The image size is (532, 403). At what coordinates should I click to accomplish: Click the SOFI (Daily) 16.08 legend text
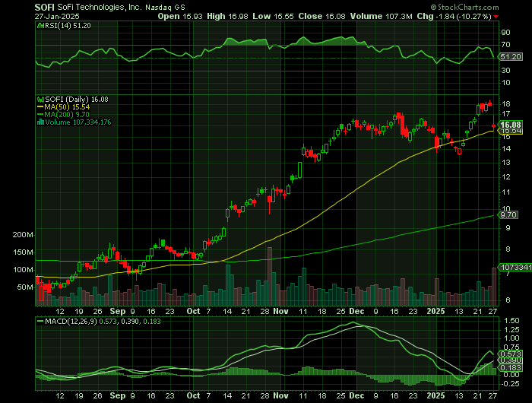77,100
